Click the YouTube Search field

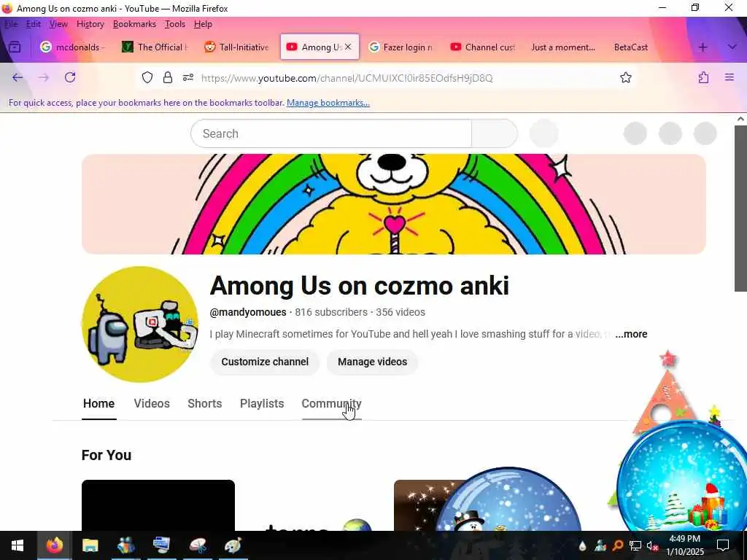[x=331, y=134]
